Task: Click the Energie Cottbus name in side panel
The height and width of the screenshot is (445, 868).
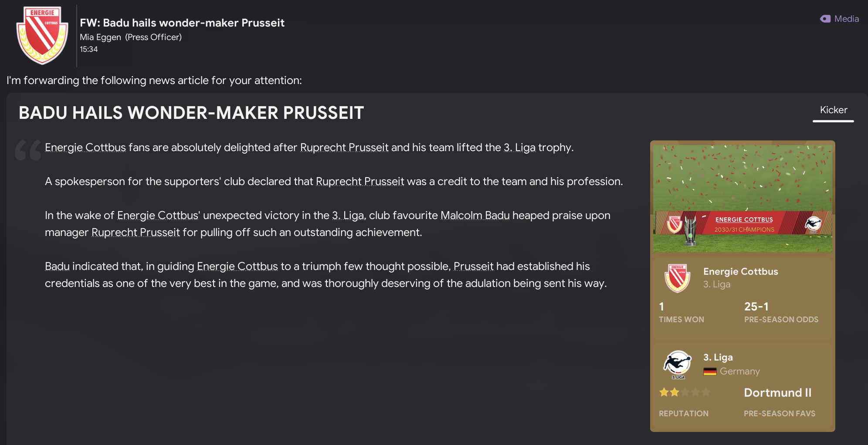Action: 740,271
